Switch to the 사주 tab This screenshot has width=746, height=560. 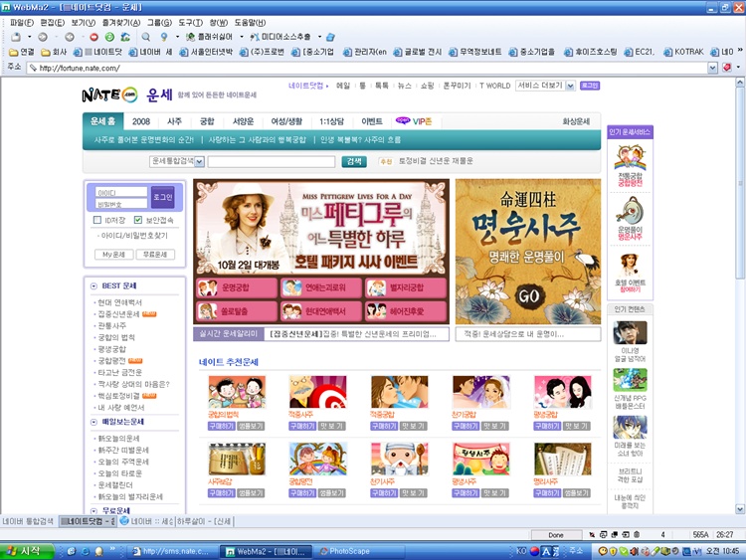tap(175, 121)
